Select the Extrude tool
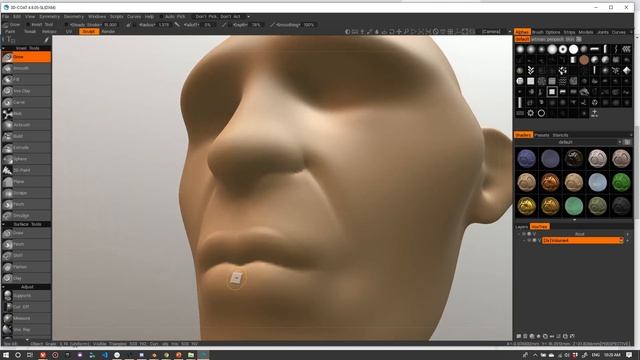Screen dimensions: 640x360 point(26,148)
